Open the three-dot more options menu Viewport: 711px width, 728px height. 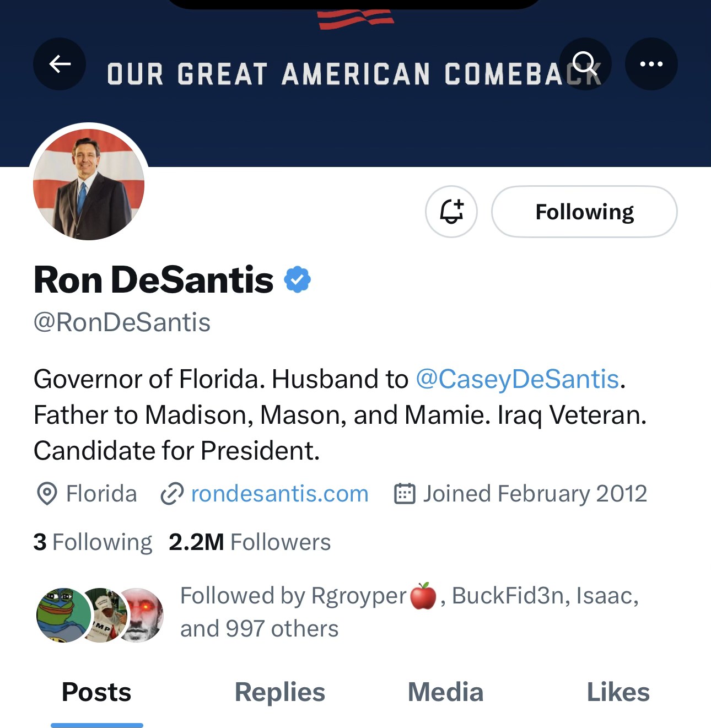(651, 64)
